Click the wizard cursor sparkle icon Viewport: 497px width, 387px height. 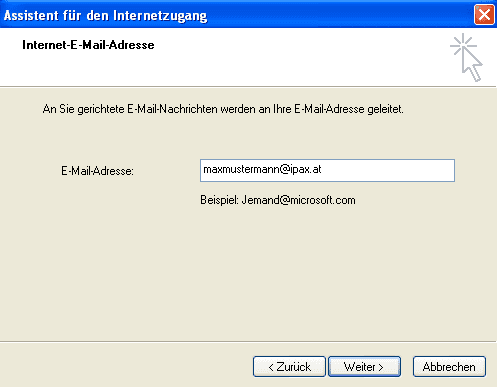point(467,57)
